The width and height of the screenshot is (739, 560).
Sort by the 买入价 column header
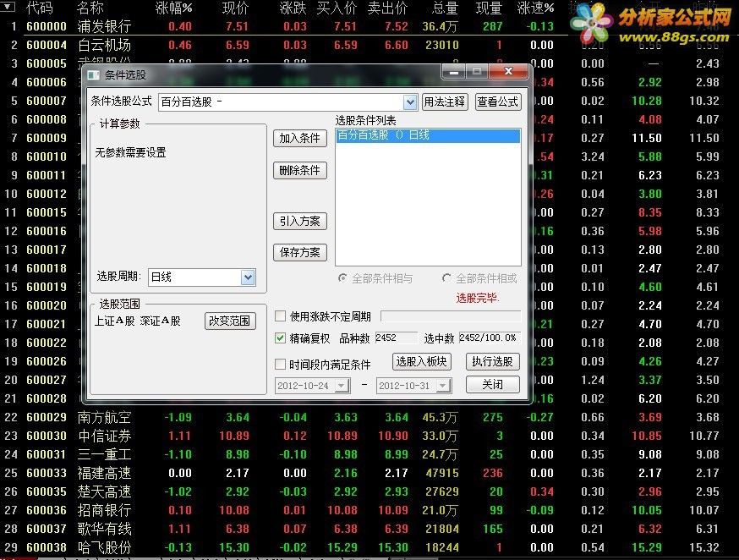pos(337,8)
